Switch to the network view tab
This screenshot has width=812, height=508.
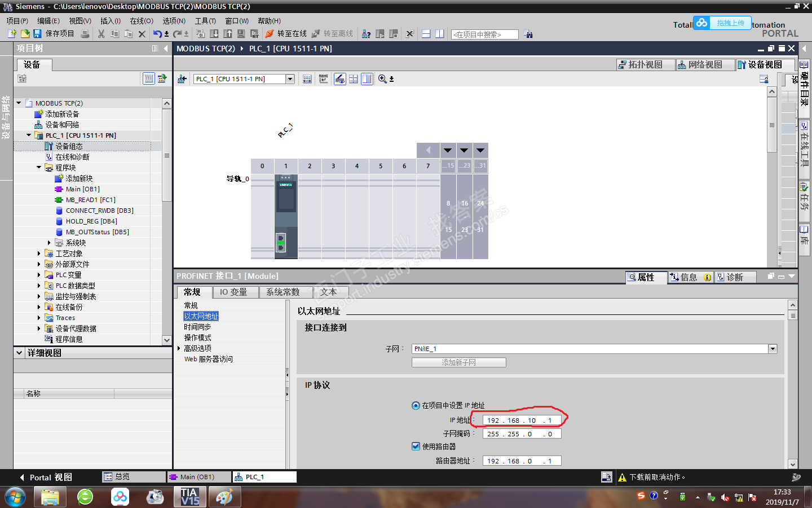705,65
